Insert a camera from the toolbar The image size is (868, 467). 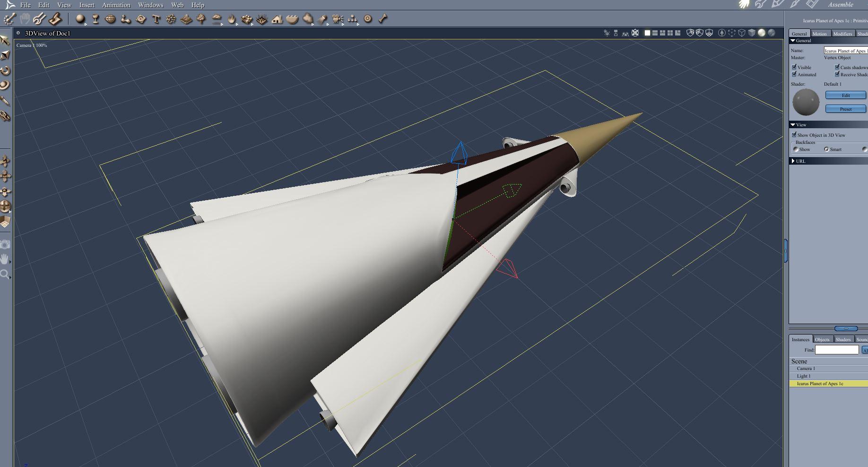coord(338,19)
